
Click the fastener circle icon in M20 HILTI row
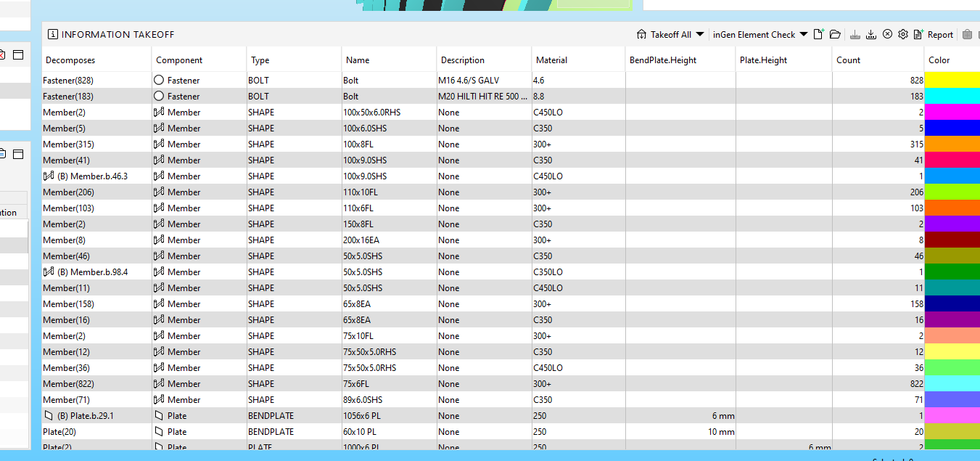click(159, 96)
